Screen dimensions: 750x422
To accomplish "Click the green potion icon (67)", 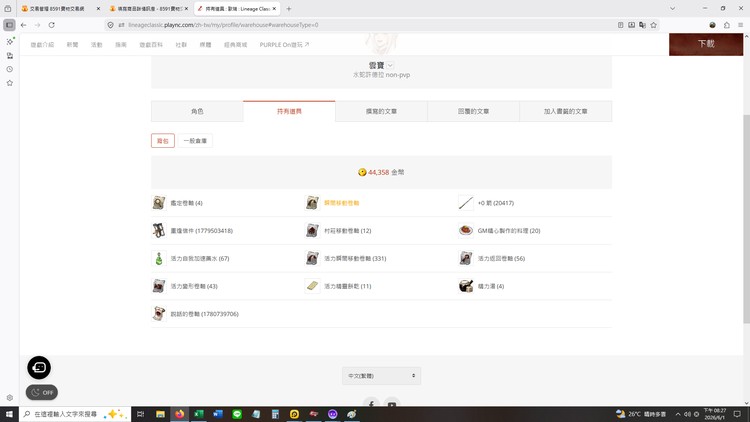I will click(159, 258).
